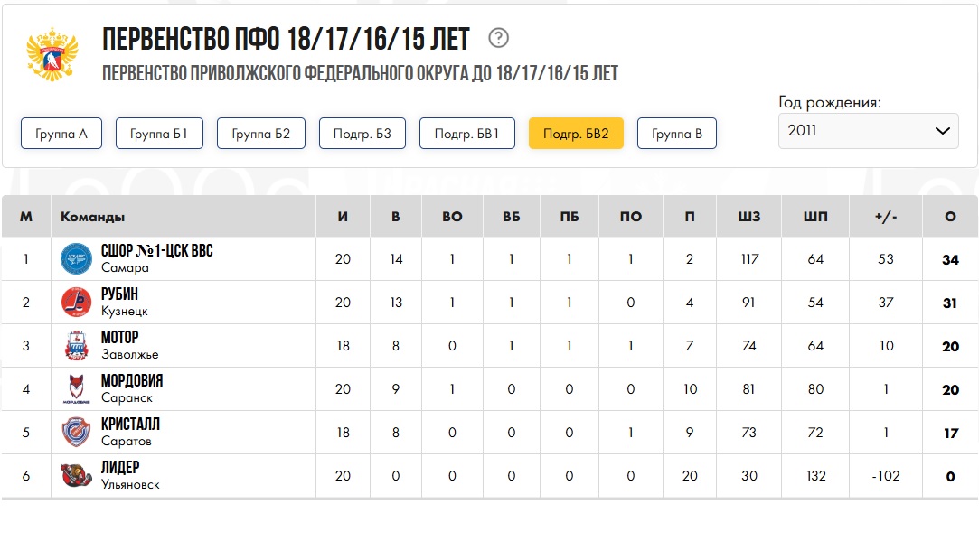The width and height of the screenshot is (979, 560).
Task: Click the Мордовия Саранск team logo
Action: pos(76,389)
